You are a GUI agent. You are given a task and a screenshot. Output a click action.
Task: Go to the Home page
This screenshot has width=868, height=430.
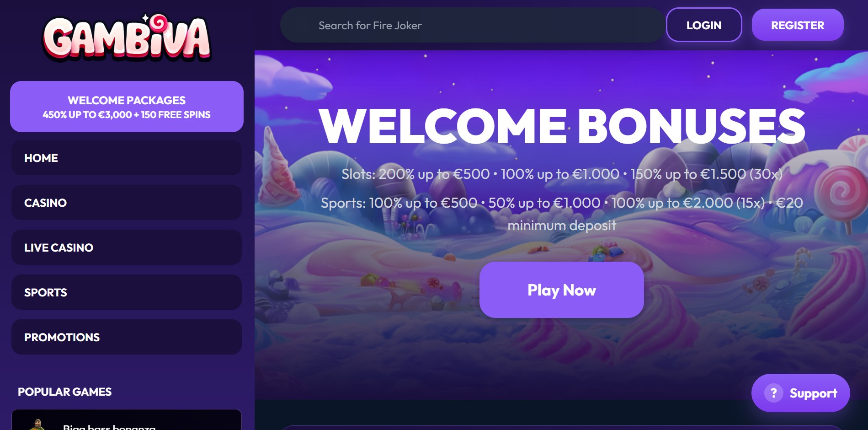(127, 158)
